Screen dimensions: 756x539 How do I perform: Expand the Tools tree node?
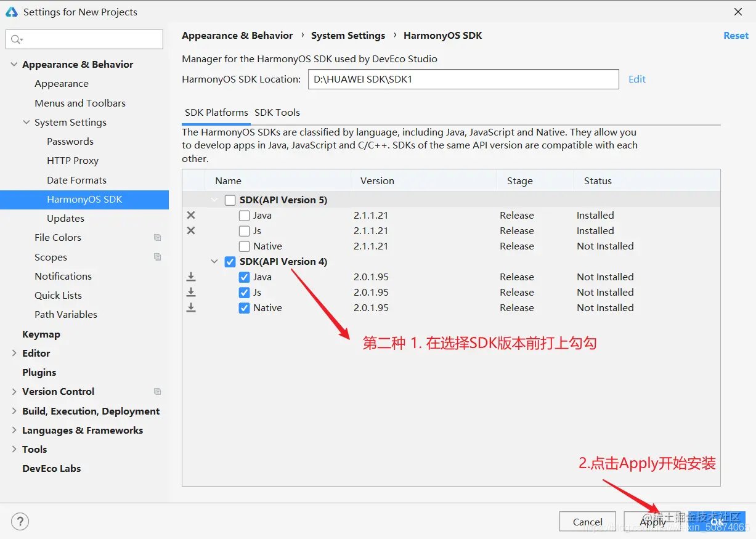coord(14,449)
